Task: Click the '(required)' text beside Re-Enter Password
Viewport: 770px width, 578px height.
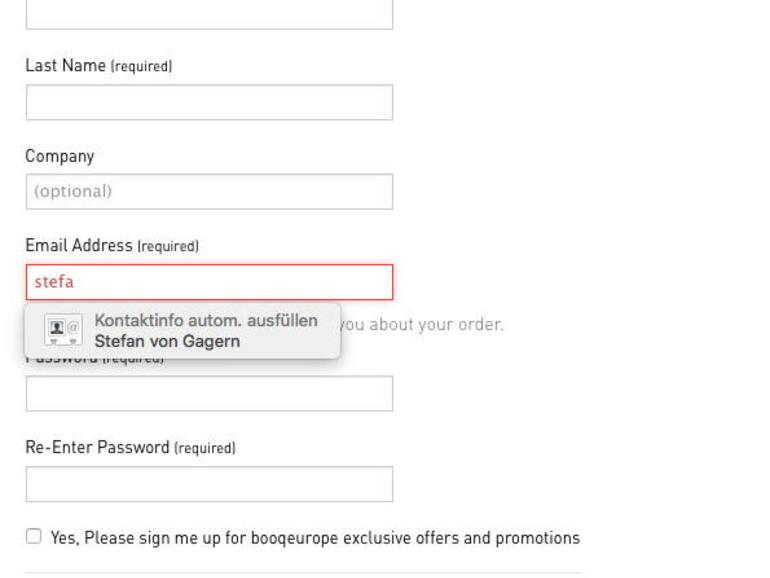Action: (x=205, y=449)
